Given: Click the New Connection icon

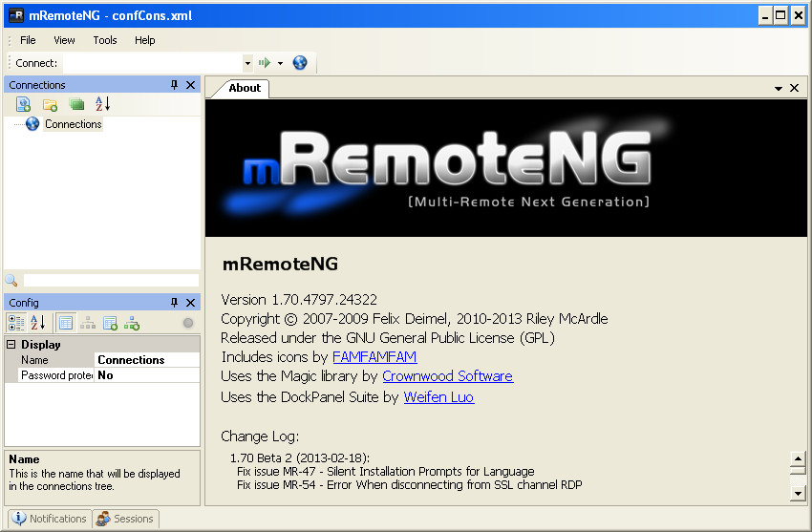Looking at the screenshot, I should point(23,104).
